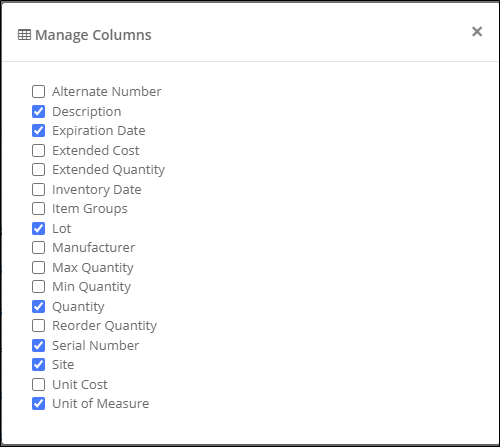
Task: Uncheck the Unit of Measure checkbox
Action: (39, 403)
